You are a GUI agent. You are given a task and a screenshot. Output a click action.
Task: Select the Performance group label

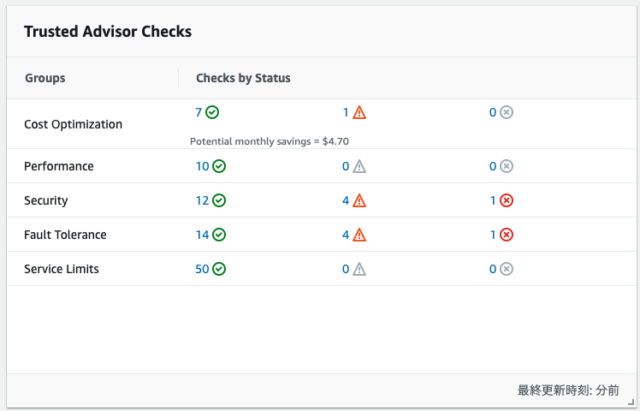click(59, 166)
